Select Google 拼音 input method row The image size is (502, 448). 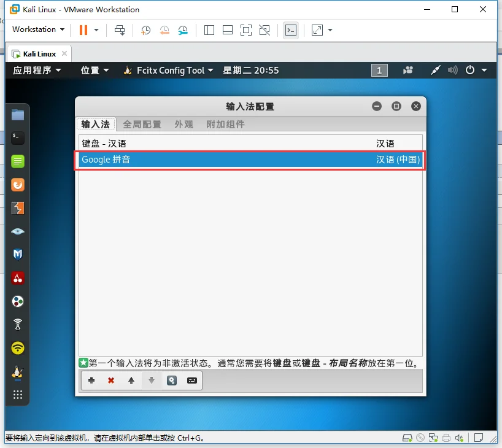coord(250,160)
